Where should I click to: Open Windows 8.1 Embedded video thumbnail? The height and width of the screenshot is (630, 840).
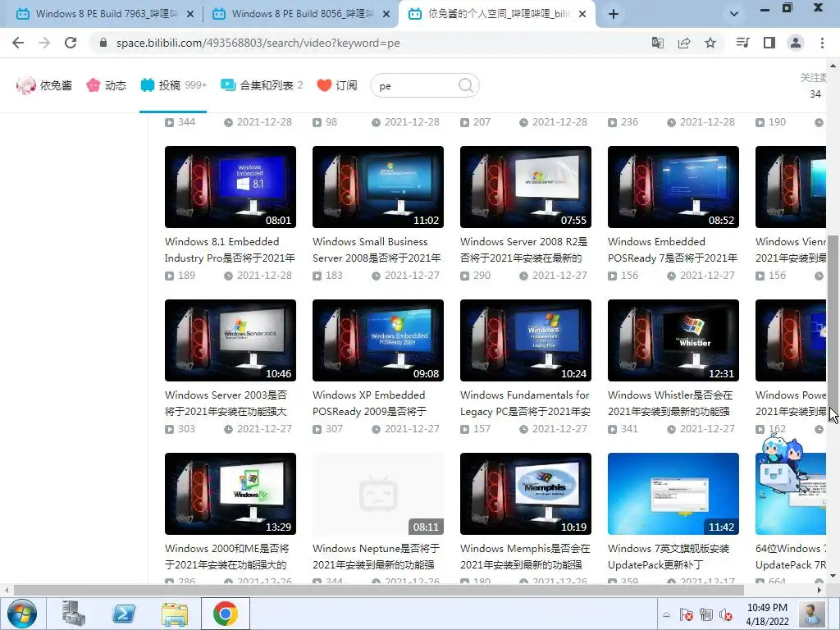point(231,187)
